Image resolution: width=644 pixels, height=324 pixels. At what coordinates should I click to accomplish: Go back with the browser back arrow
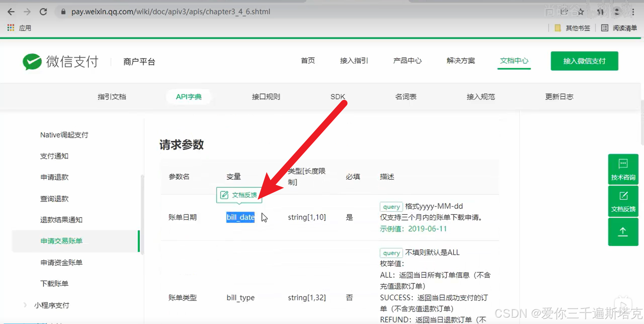[11, 12]
